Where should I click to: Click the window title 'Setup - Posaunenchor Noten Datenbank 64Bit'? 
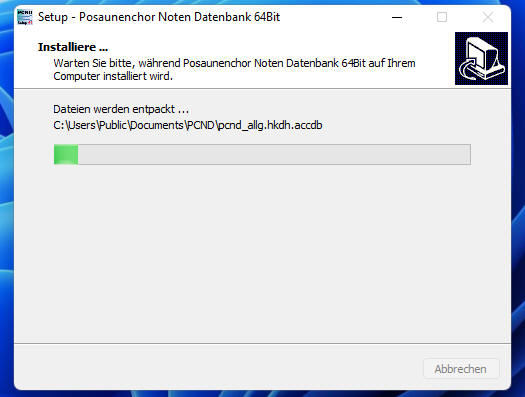(159, 17)
